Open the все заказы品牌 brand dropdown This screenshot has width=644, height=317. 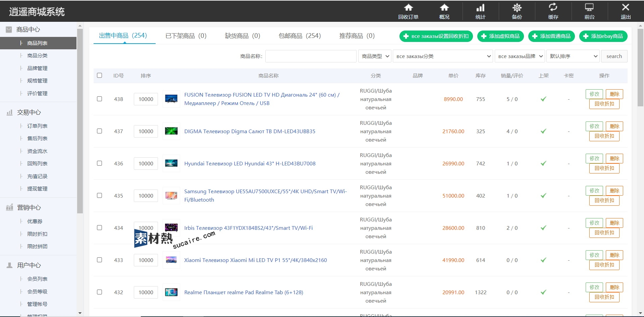[520, 56]
